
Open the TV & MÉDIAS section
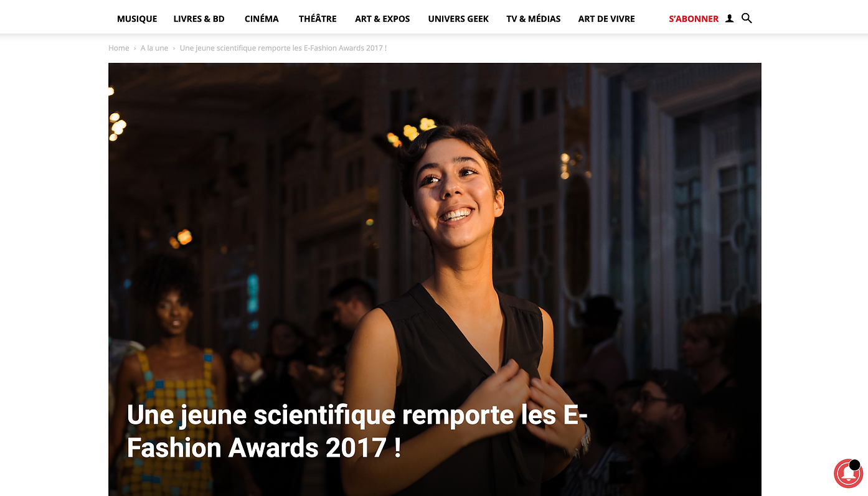click(x=534, y=19)
